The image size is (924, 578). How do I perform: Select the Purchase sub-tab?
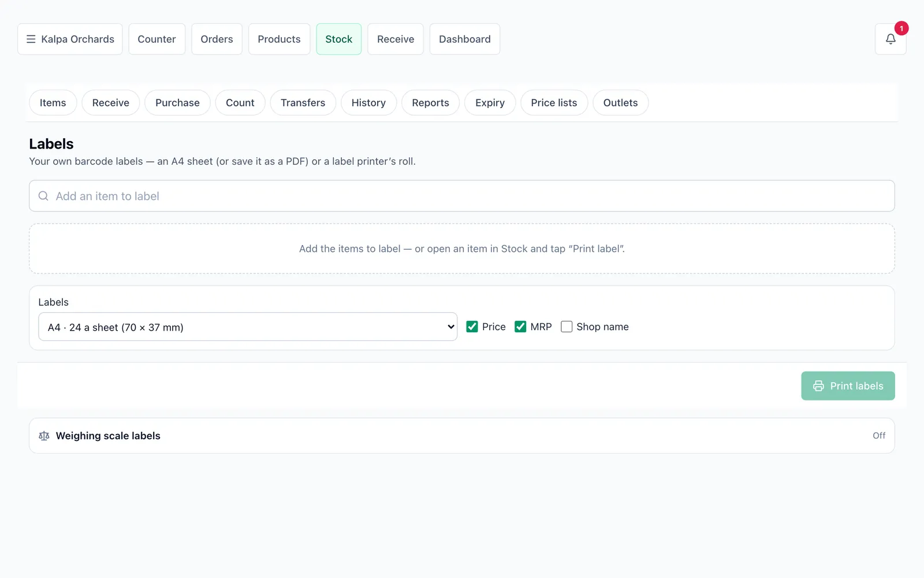[x=177, y=103]
